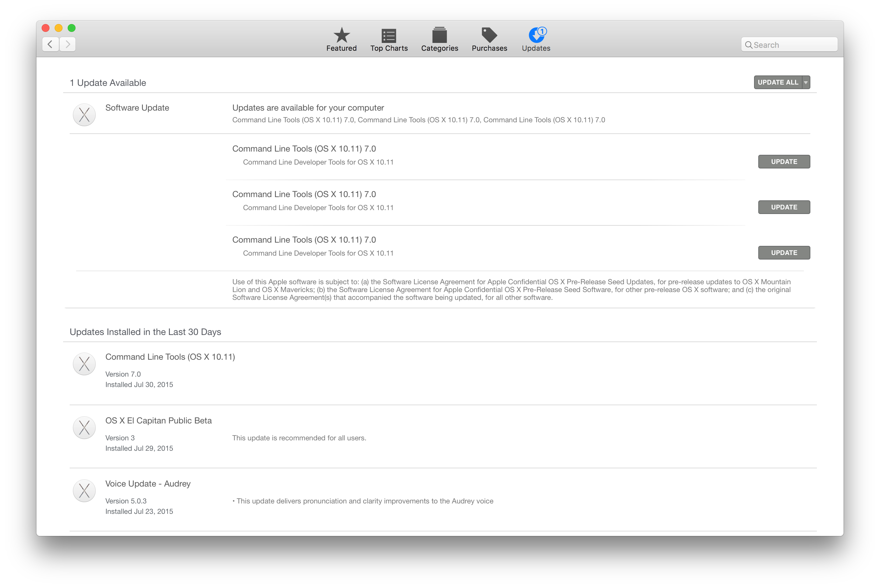Click the installed 'Command Line Tools (OS X 10.11)' title
880x588 pixels.
coord(170,357)
